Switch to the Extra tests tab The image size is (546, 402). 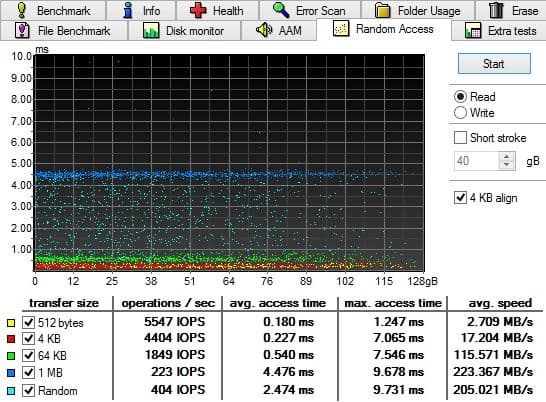coord(500,31)
